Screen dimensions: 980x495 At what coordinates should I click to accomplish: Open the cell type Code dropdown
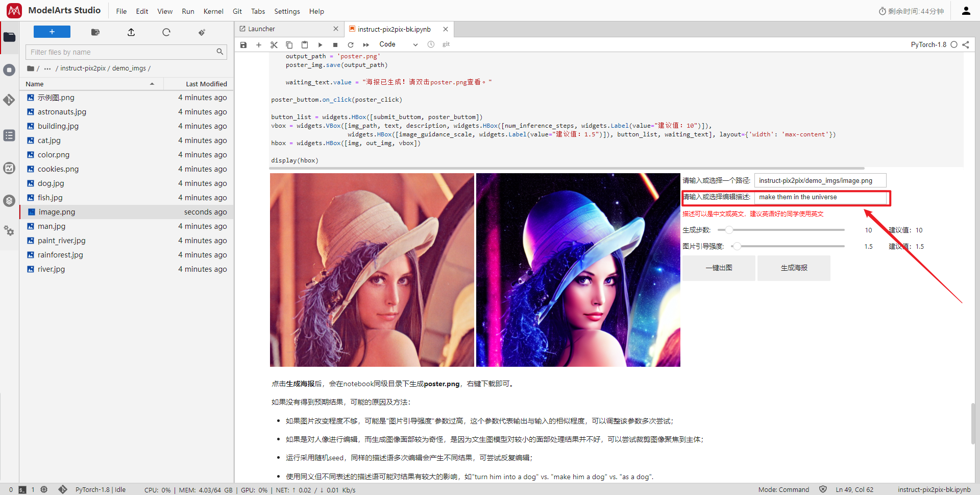398,44
